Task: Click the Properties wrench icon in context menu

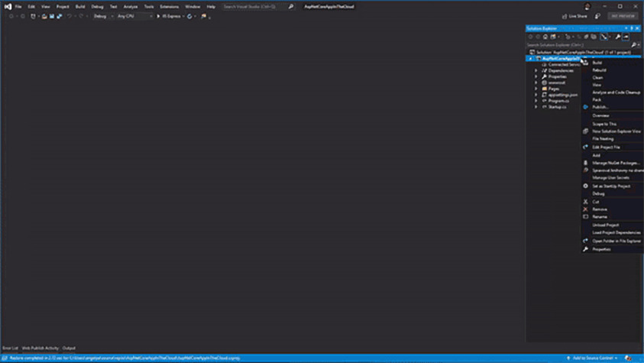Action: click(586, 249)
